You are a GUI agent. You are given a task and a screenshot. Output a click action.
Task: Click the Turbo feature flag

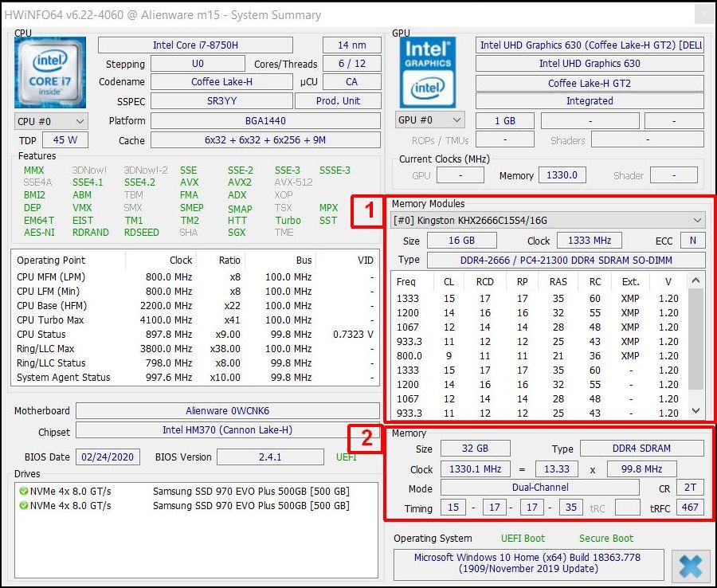pos(288,221)
